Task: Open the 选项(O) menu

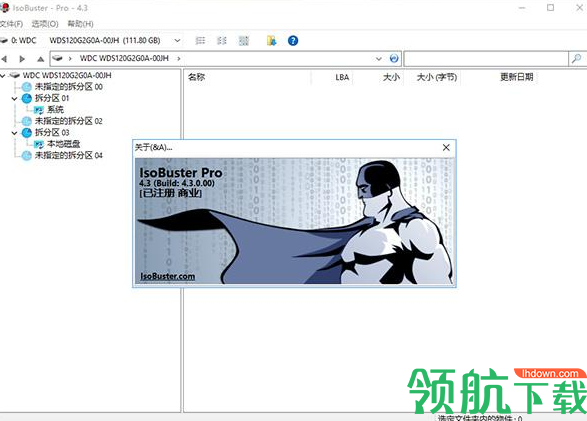Action: coord(45,24)
